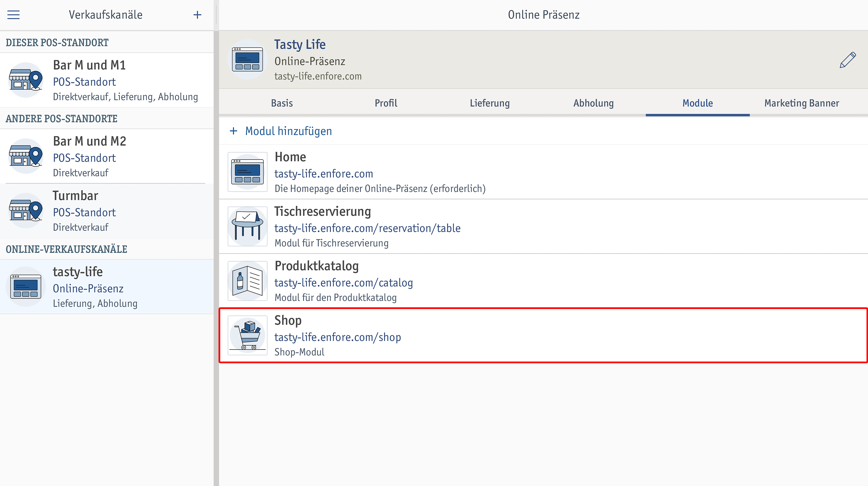
Task: Open the hamburger menu icon
Action: [x=13, y=15]
